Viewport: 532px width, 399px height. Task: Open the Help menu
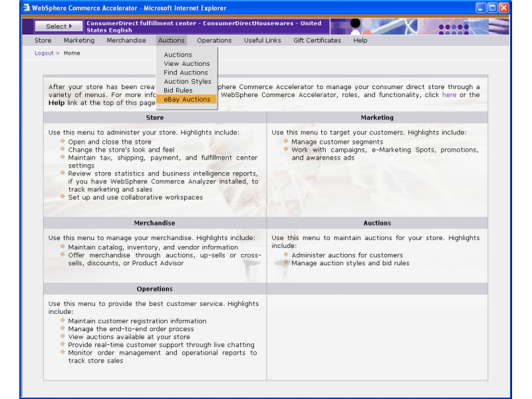360,41
